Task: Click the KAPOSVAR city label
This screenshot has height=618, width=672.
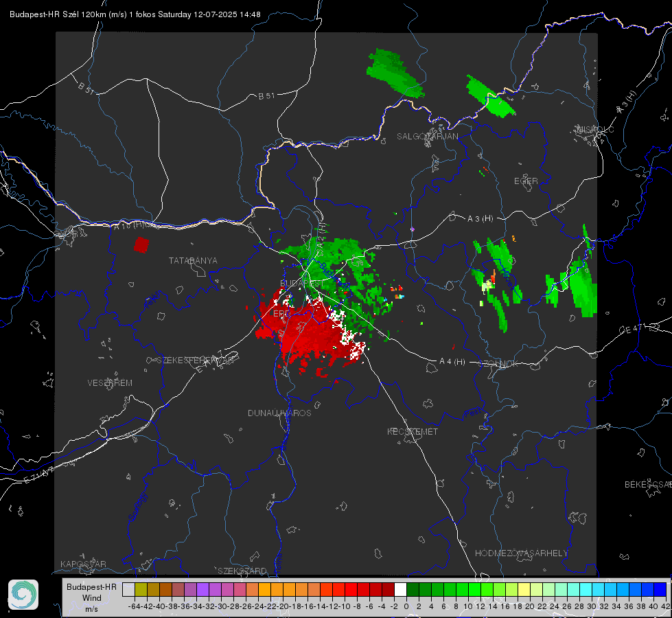Action: pos(83,564)
